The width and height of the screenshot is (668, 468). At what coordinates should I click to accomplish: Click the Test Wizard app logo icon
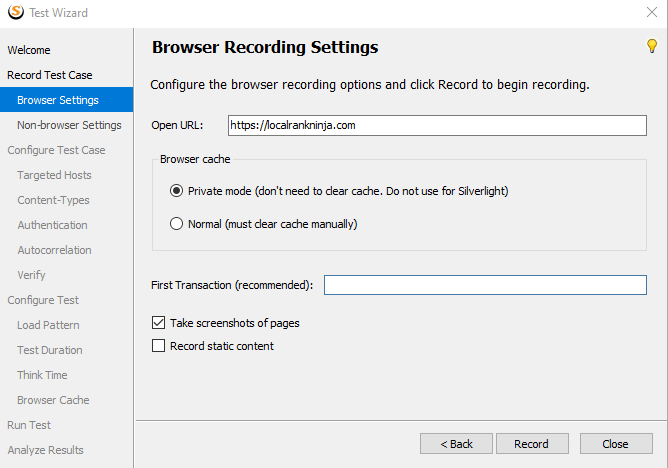click(16, 12)
